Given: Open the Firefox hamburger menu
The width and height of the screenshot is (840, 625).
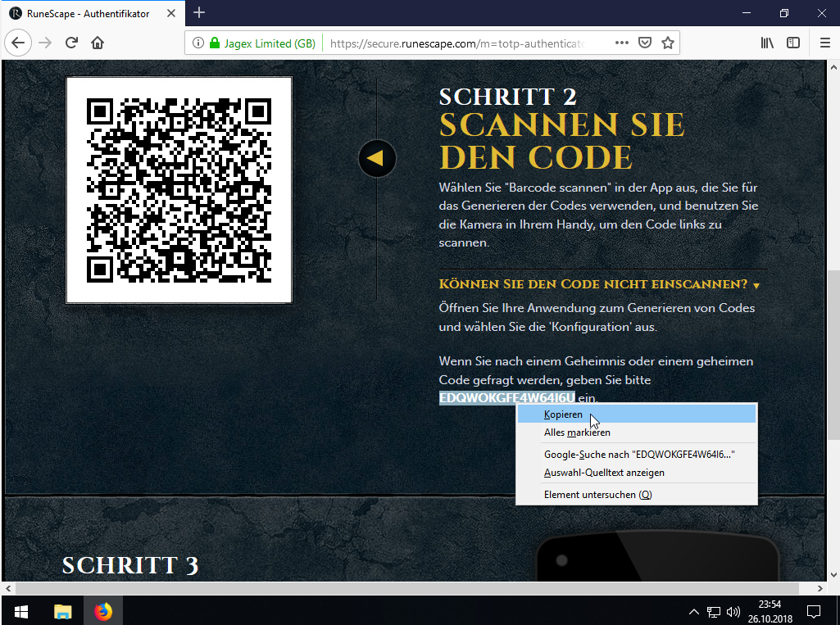Looking at the screenshot, I should pos(824,43).
